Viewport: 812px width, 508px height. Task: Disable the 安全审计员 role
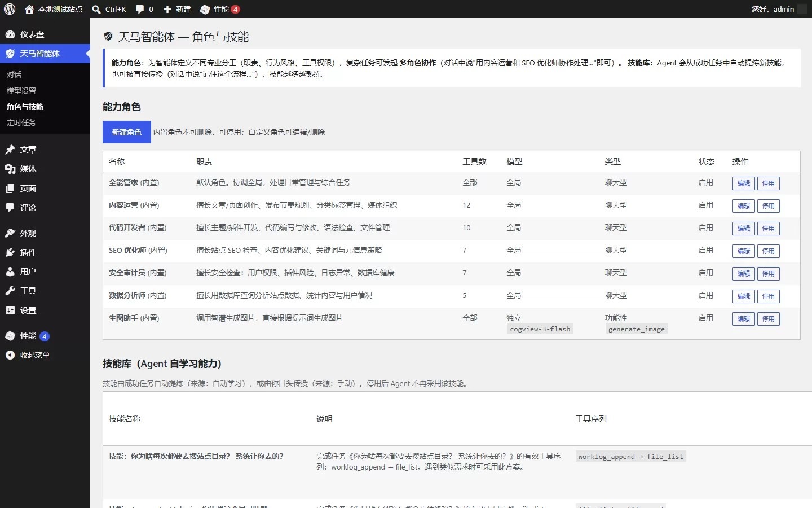769,274
